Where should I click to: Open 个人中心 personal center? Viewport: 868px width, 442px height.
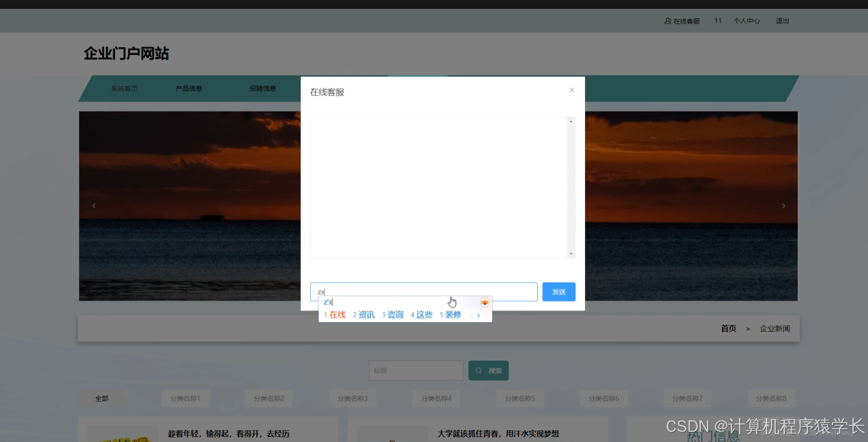746,21
